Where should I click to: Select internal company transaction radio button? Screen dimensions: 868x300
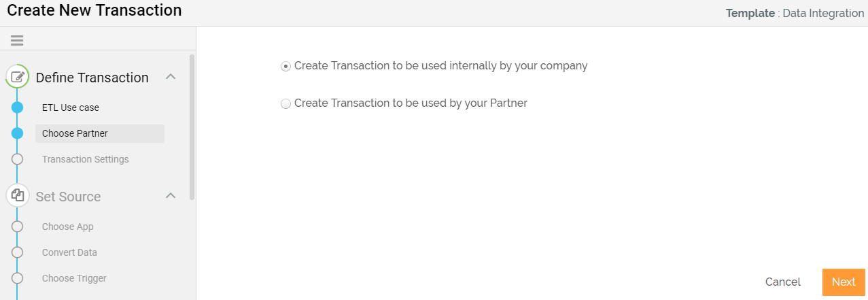(x=285, y=66)
